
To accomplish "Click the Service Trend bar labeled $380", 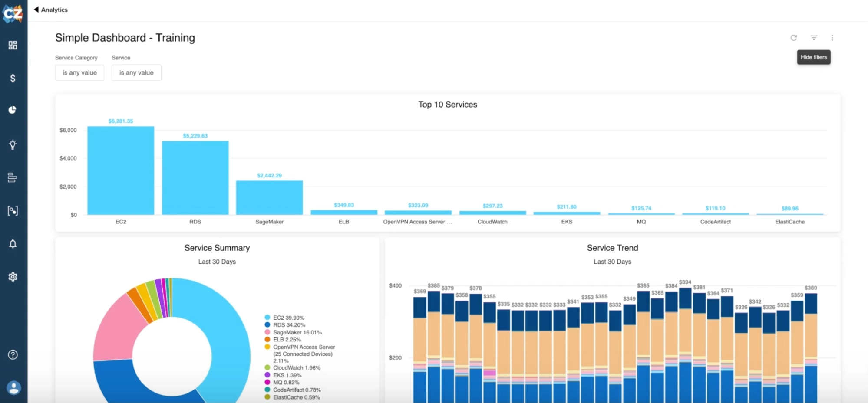I will [811, 347].
